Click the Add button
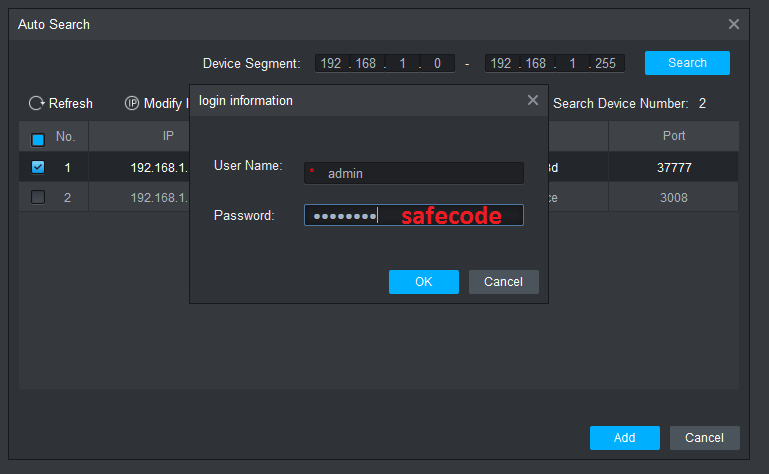 [624, 438]
